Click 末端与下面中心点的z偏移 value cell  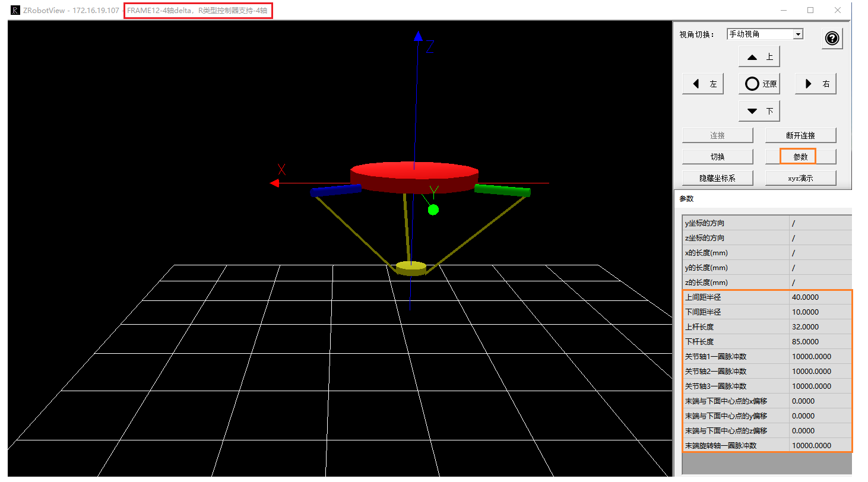click(x=821, y=430)
